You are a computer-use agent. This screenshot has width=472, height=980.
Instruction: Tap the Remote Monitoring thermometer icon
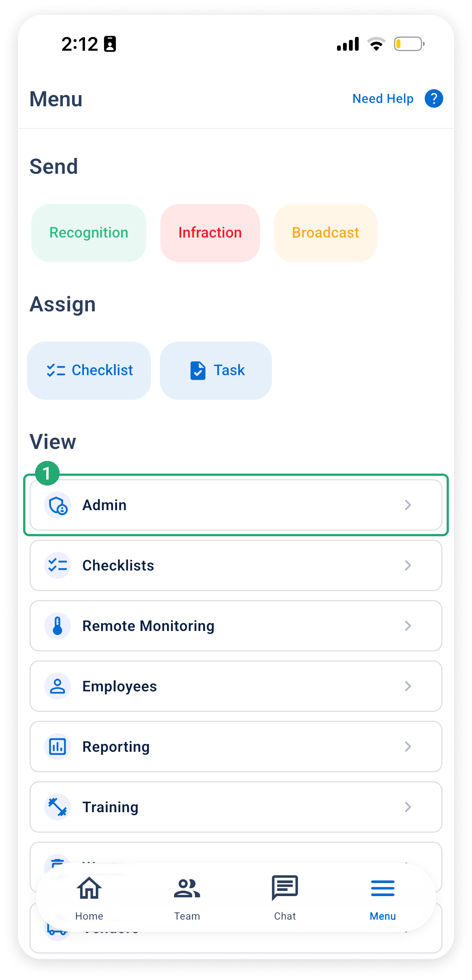tap(57, 626)
